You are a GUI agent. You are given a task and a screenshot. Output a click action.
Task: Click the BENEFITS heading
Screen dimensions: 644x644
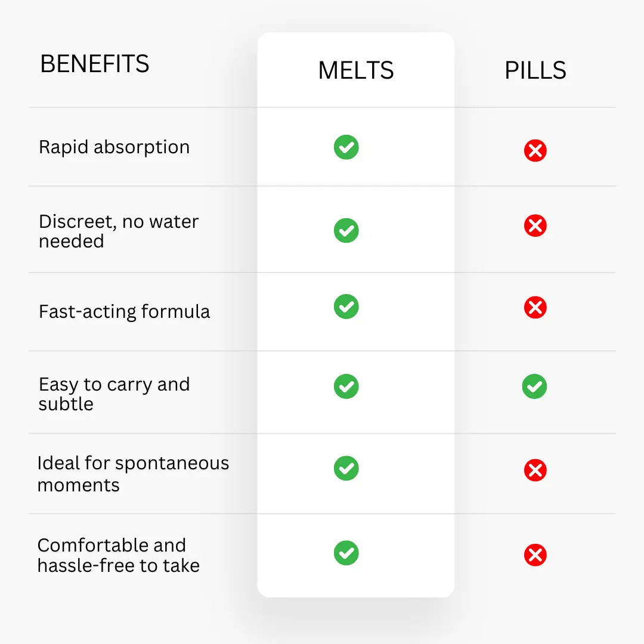click(x=94, y=64)
